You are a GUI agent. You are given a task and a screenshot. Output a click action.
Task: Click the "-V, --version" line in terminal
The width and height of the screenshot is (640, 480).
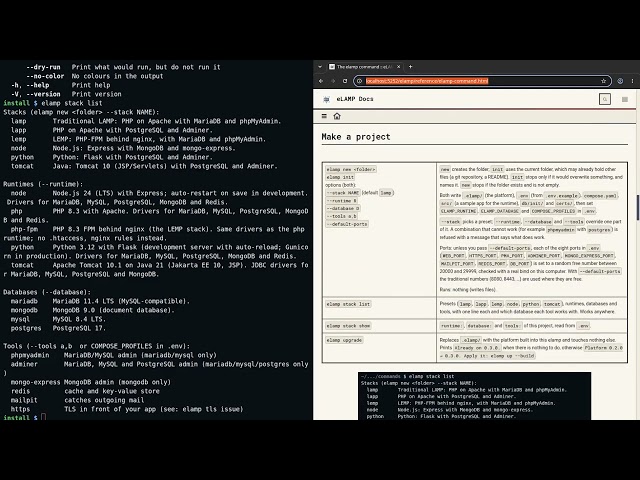click(66, 94)
